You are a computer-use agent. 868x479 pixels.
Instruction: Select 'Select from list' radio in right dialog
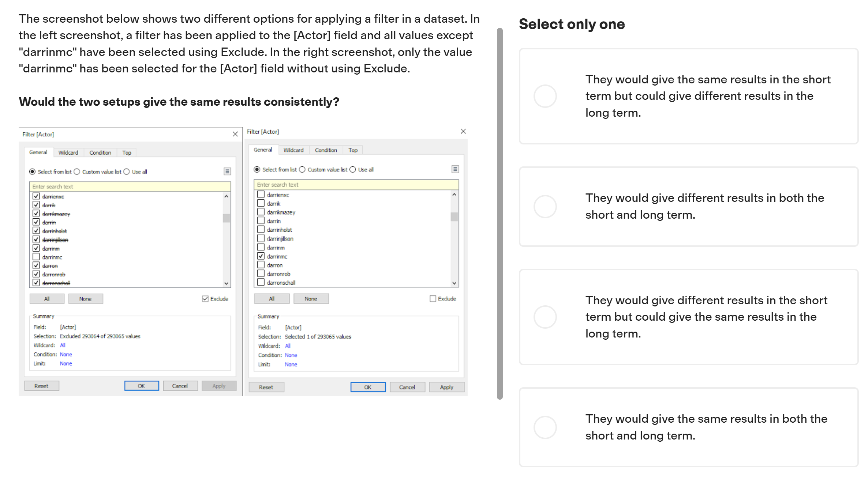coord(257,169)
